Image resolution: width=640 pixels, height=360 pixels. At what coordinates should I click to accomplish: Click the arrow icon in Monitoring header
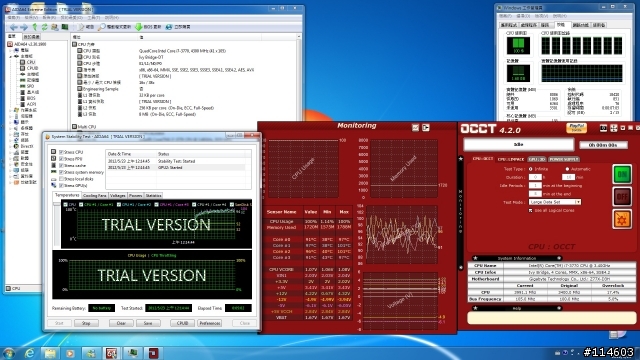coord(426,128)
